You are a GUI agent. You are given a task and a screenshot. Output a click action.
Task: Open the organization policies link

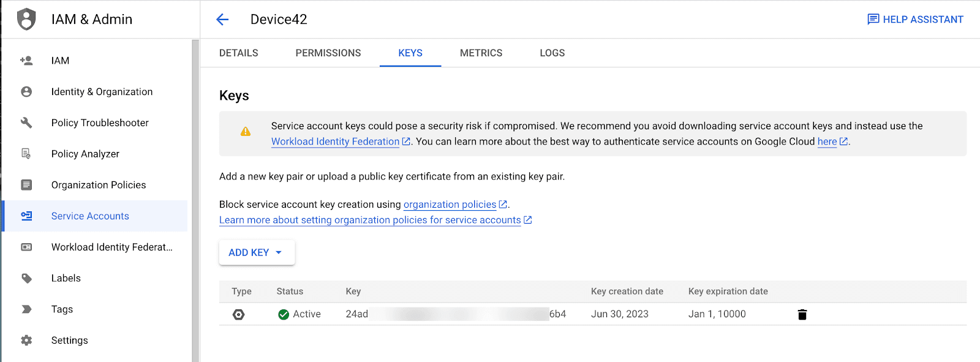coord(450,205)
